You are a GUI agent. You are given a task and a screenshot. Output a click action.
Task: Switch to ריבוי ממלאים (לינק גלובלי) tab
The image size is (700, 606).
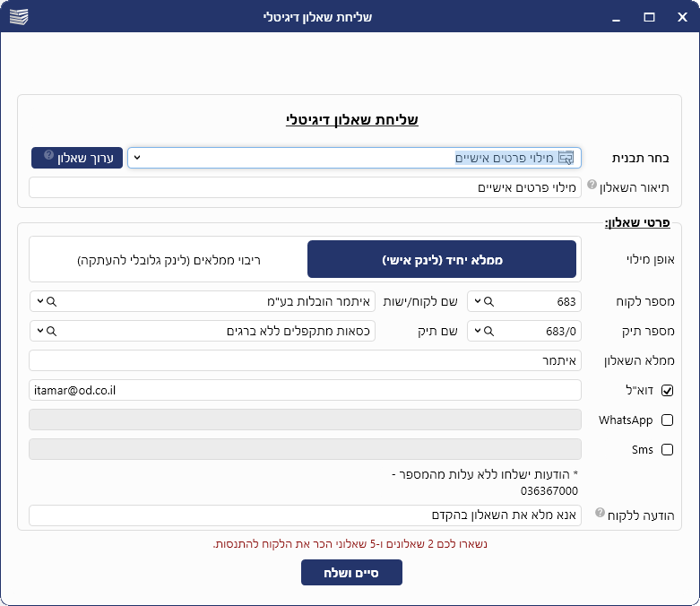click(x=169, y=259)
